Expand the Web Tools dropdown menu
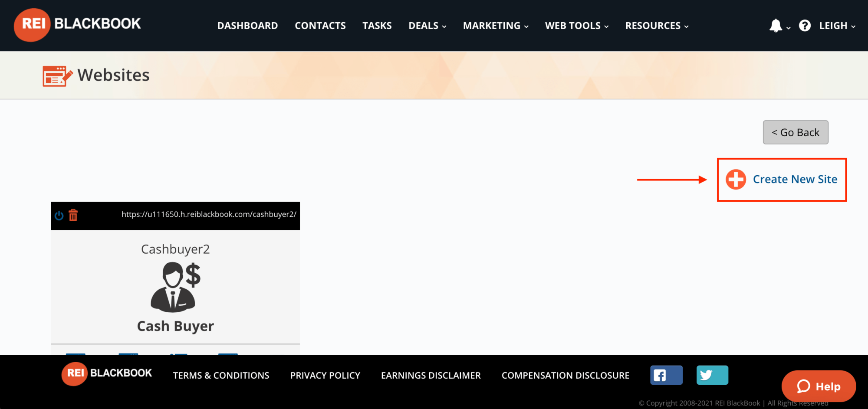The height and width of the screenshot is (409, 868). tap(577, 26)
